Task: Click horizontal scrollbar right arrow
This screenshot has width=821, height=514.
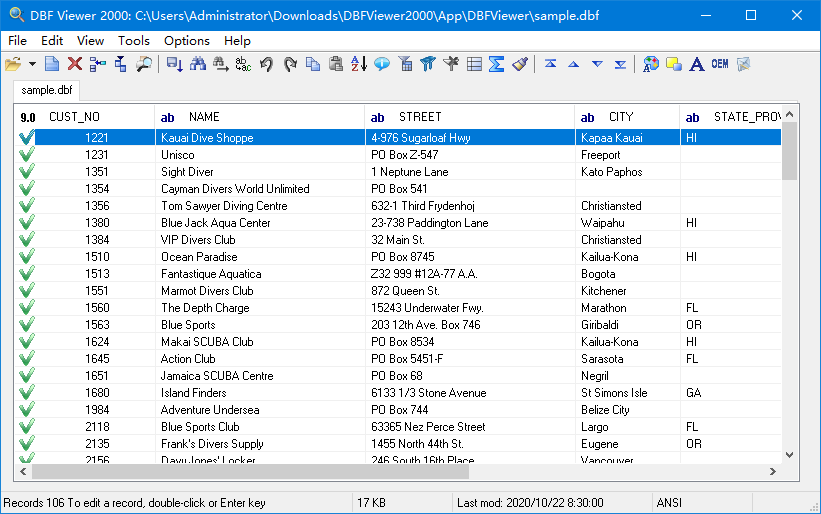Action: [773, 472]
